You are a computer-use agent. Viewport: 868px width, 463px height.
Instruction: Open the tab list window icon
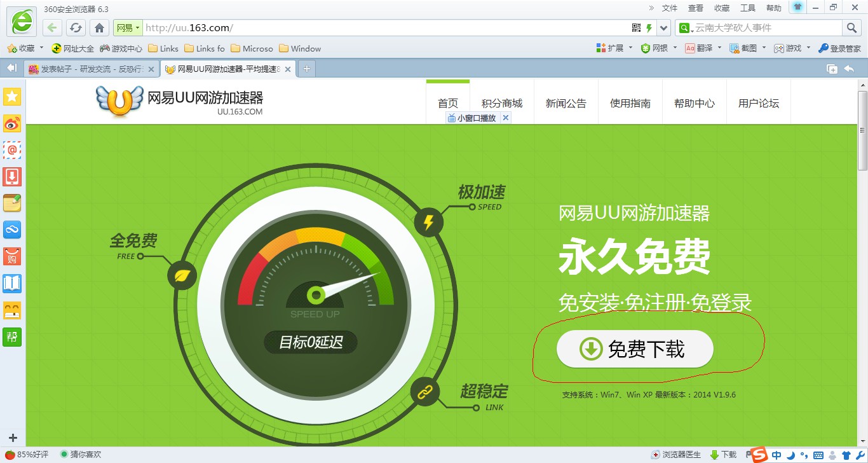point(832,69)
